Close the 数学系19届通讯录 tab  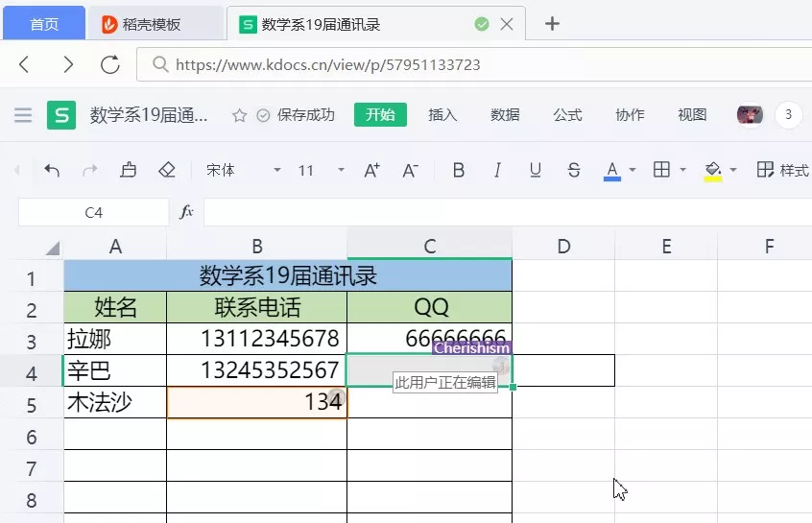point(507,24)
